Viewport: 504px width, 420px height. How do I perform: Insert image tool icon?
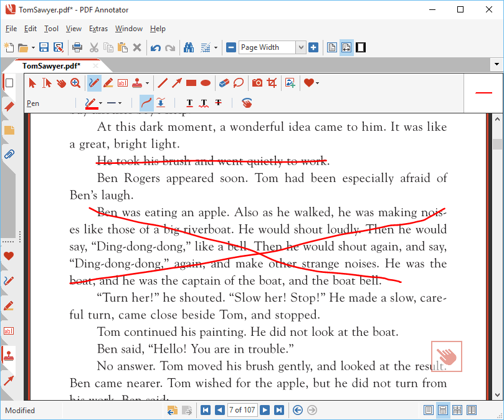[290, 84]
